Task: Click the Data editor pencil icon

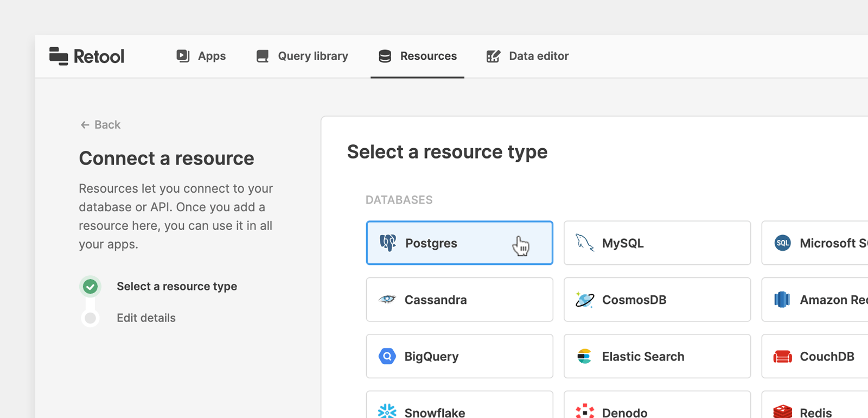Action: (493, 56)
